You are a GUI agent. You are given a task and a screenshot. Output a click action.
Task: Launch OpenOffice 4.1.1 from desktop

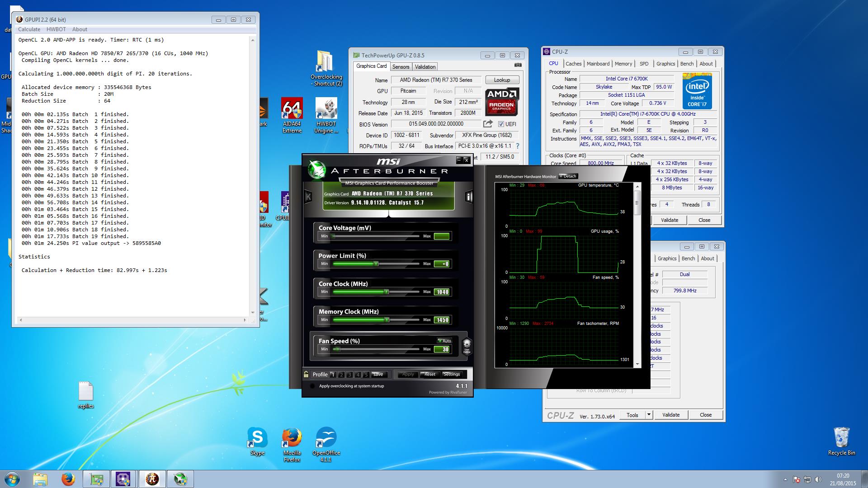(326, 445)
